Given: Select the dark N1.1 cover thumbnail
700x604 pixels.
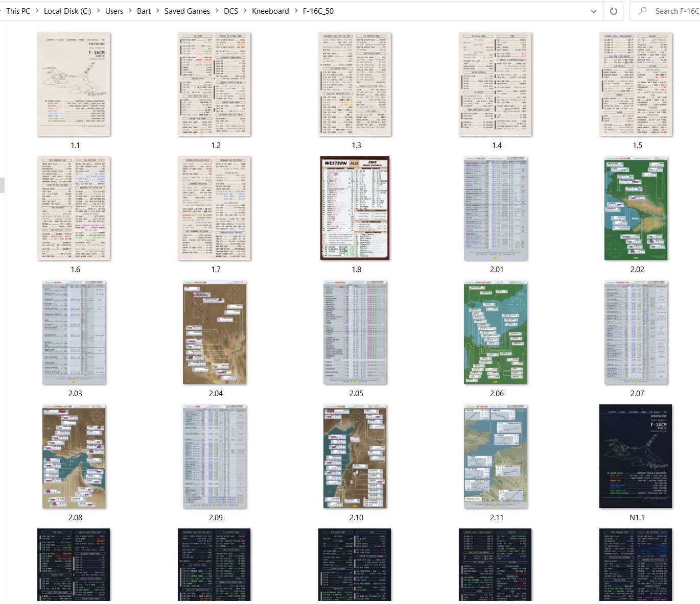Looking at the screenshot, I should pos(636,456).
